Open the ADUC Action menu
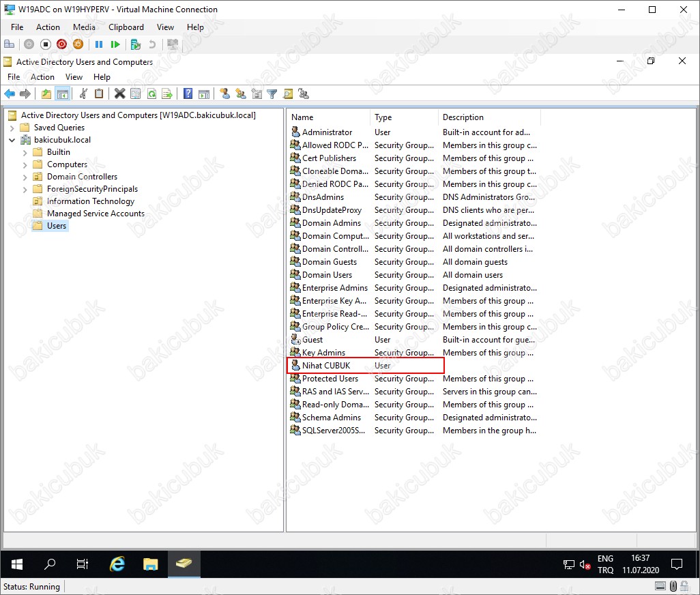 42,77
